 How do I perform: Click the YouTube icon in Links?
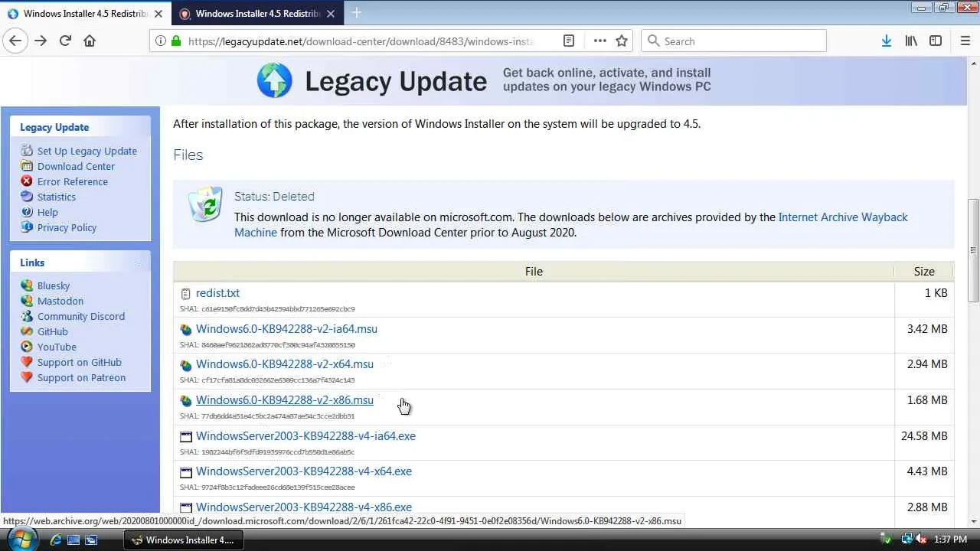(27, 347)
